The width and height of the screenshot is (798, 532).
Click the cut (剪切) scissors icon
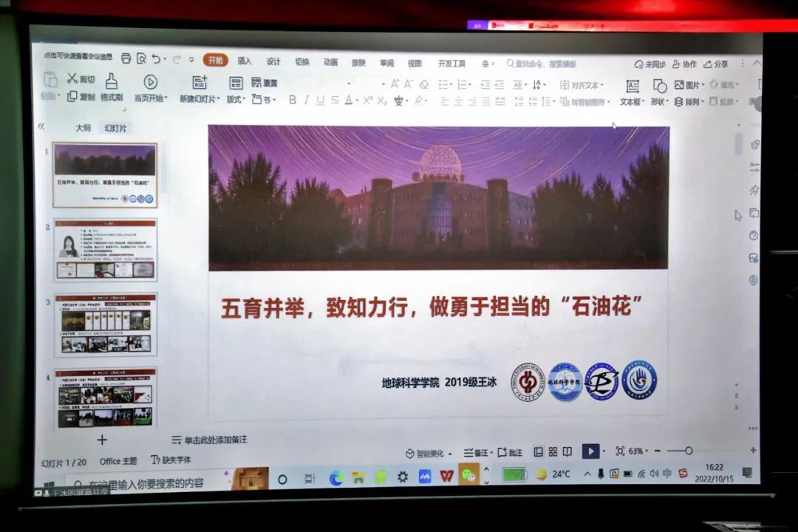72,78
